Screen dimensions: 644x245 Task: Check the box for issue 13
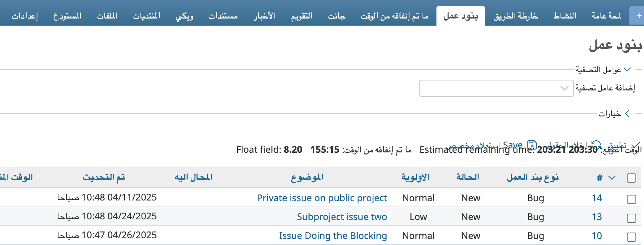(x=631, y=218)
